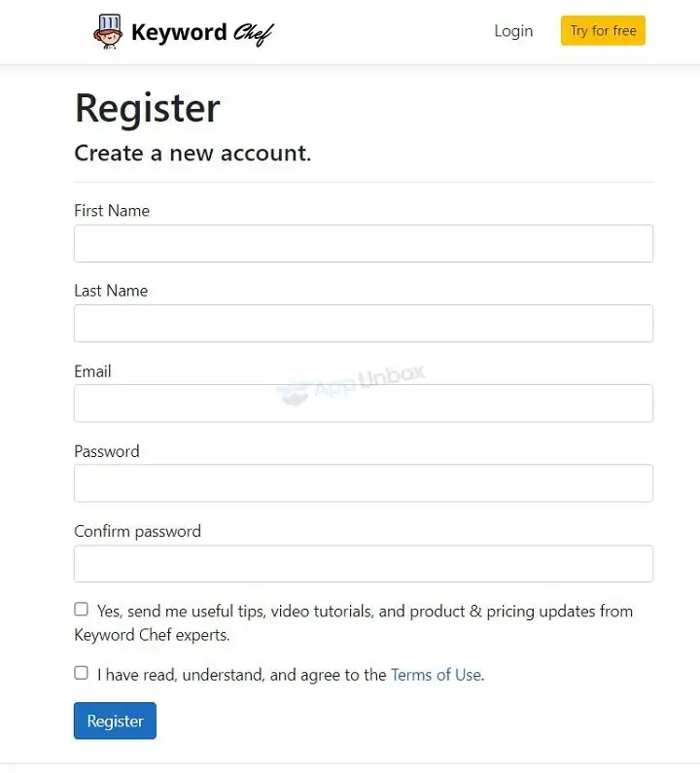The height and width of the screenshot is (773, 700).
Task: Click the chef mascot logo icon
Action: pyautogui.click(x=109, y=31)
